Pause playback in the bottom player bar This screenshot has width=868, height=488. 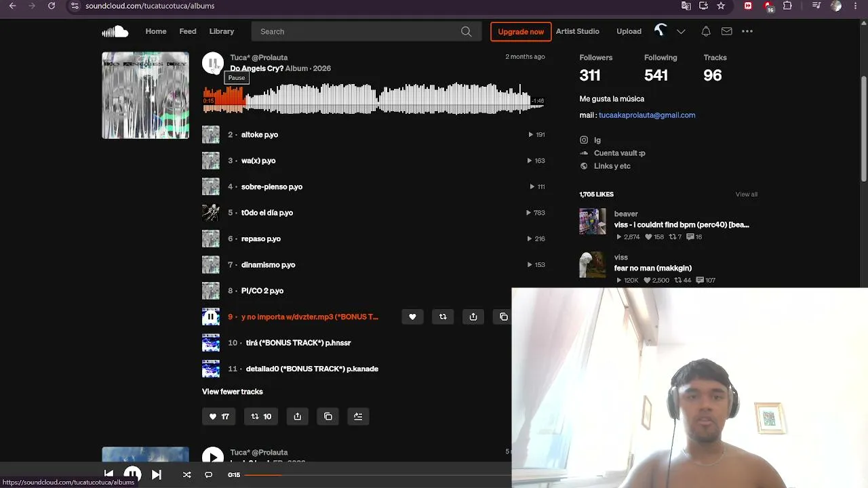132,474
